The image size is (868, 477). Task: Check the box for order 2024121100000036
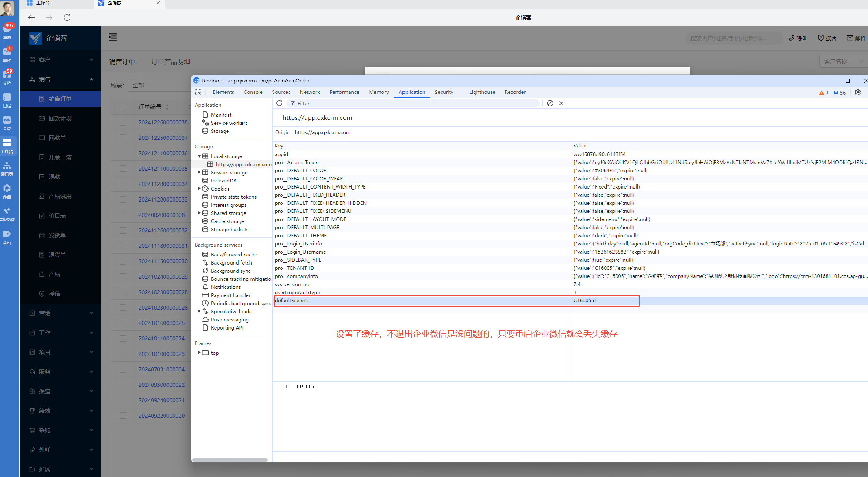[x=123, y=153]
